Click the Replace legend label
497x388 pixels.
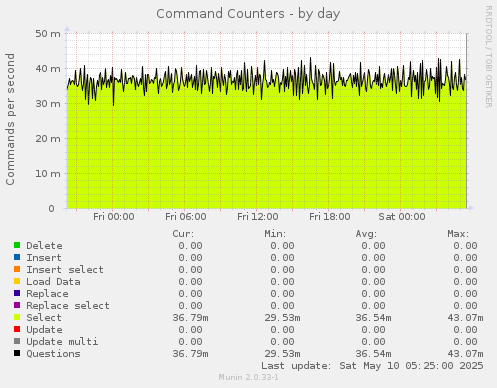[47, 294]
